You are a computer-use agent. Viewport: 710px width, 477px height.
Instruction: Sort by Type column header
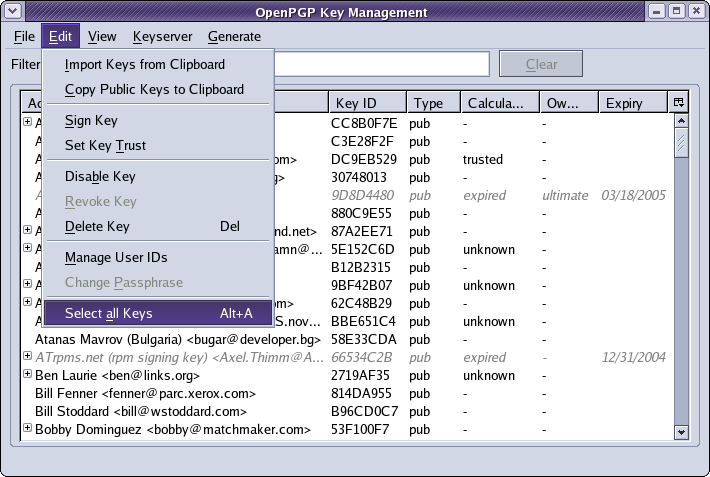click(x=433, y=103)
